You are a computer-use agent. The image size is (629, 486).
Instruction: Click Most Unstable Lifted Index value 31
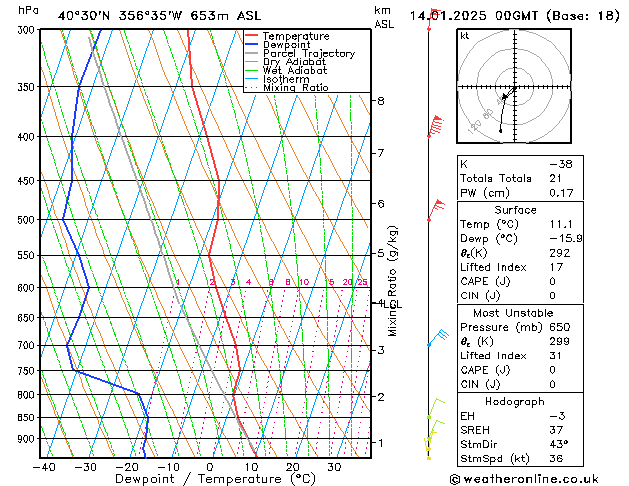[x=556, y=356]
